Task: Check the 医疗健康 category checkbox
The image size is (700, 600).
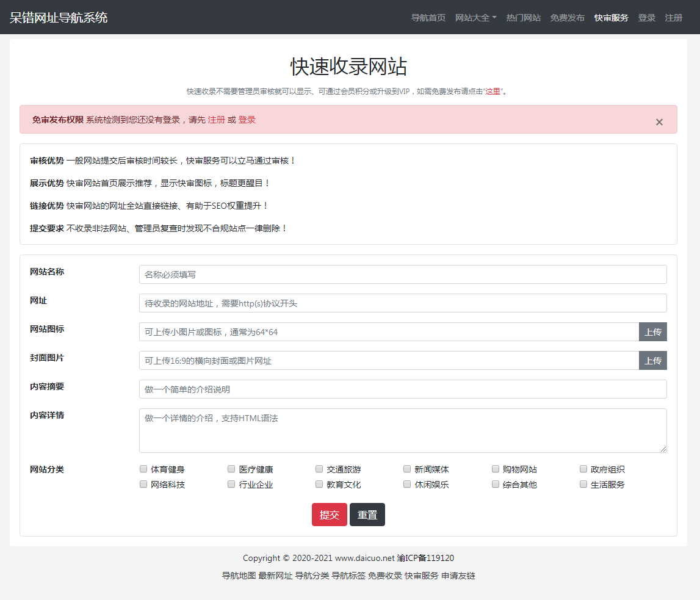Action: click(231, 469)
